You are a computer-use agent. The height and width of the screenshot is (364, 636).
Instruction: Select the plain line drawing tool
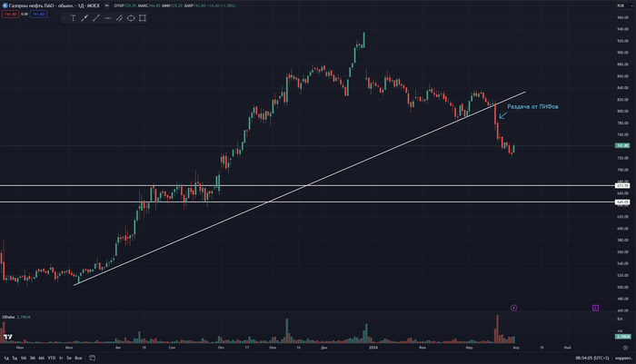coord(96,18)
